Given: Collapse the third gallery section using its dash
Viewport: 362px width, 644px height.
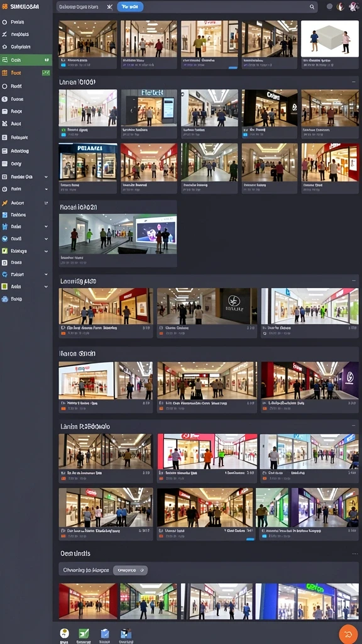Looking at the screenshot, I should [x=354, y=281].
